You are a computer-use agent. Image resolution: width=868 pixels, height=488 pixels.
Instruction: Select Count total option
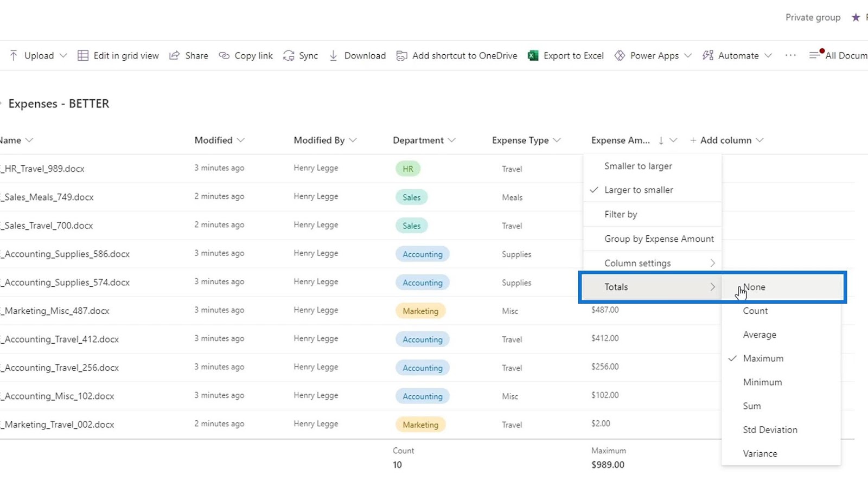point(781,311)
